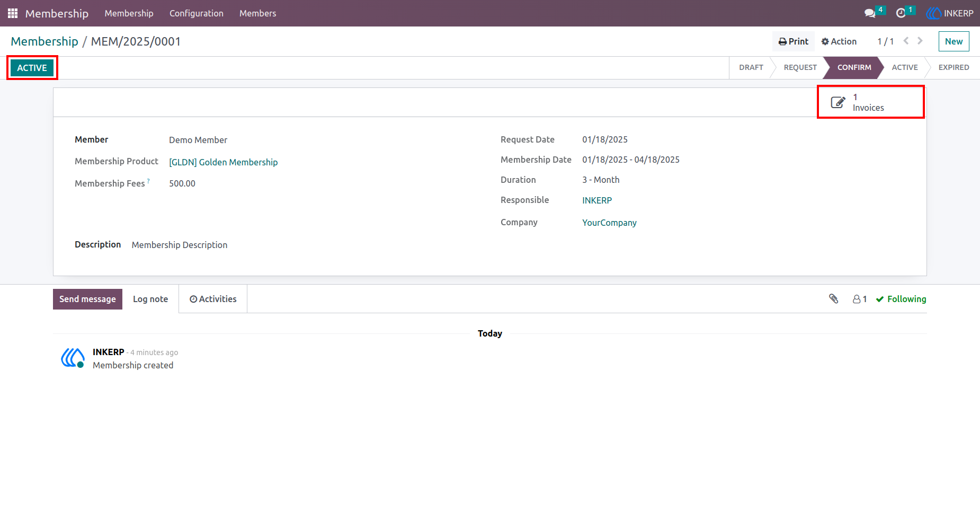Show followers count person icon
This screenshot has height=512, width=980.
(x=857, y=299)
